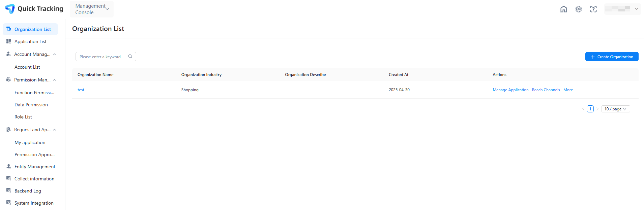
Task: Click the Create Organization button
Action: coord(612,57)
